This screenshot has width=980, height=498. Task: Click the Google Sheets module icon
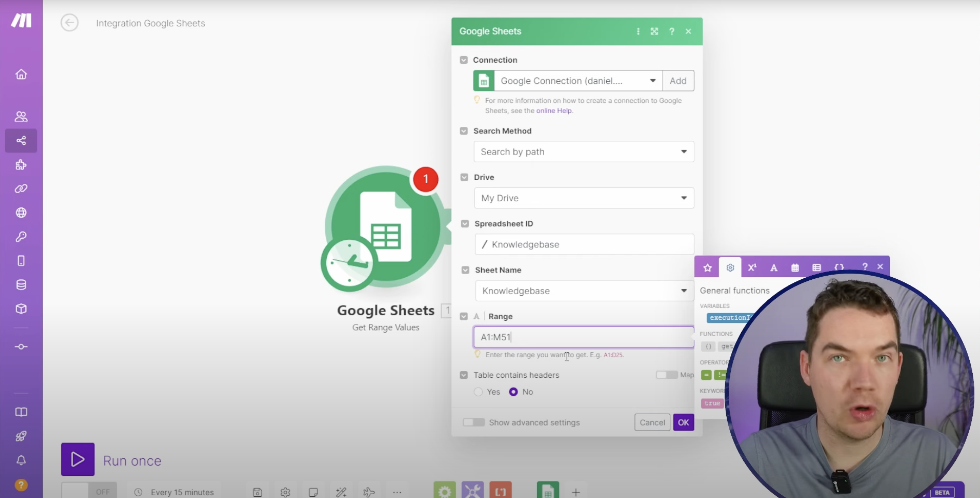(x=385, y=227)
